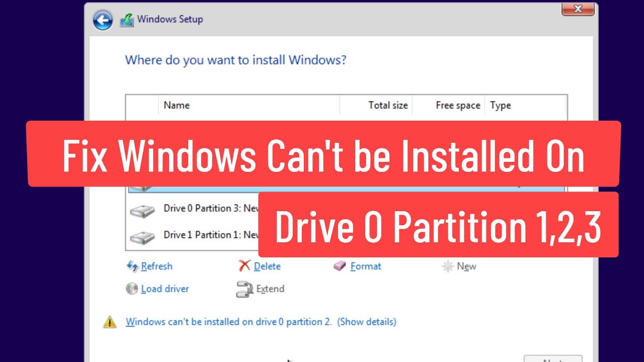644x362 pixels.
Task: Click the New link
Action: (x=466, y=266)
